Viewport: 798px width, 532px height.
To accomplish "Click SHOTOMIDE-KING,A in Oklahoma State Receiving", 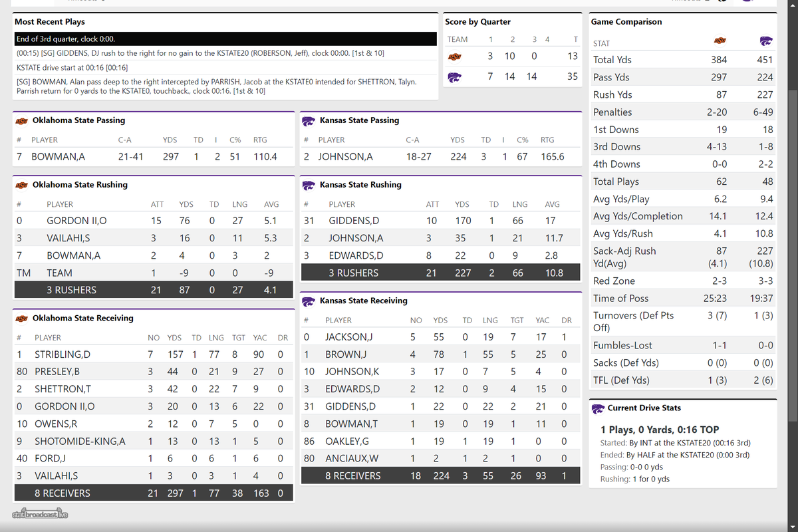I will point(80,441).
